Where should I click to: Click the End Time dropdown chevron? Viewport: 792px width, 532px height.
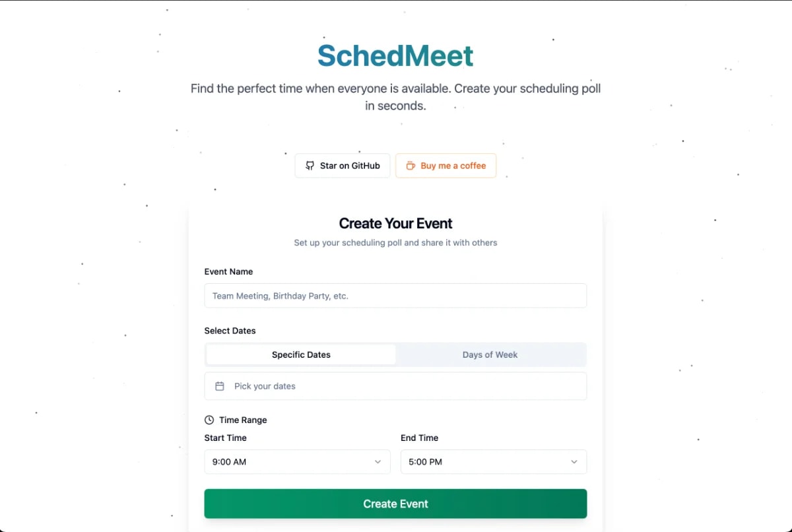(574, 462)
